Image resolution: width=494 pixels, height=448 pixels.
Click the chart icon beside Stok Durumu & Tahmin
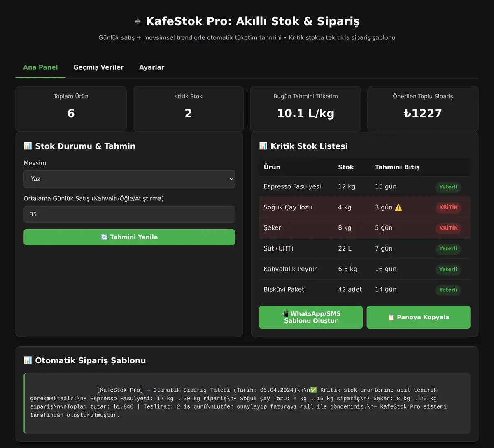click(28, 146)
